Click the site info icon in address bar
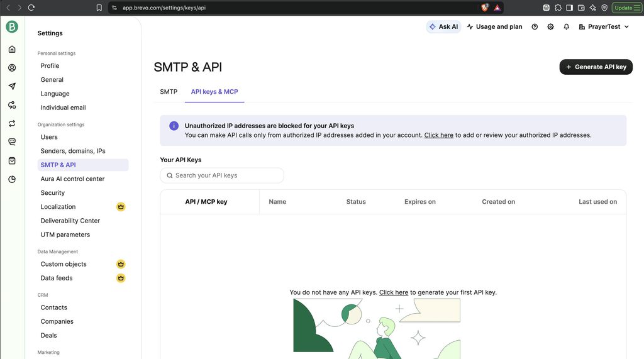This screenshot has width=644, height=359. click(114, 8)
